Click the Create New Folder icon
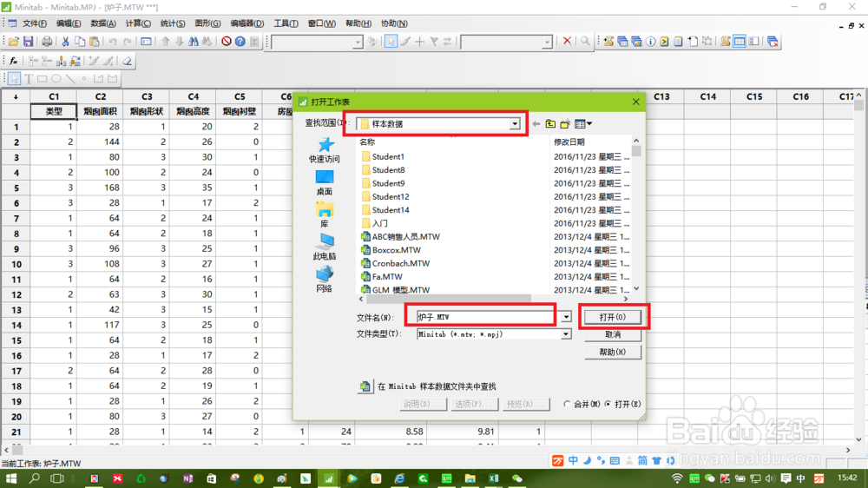 (565, 124)
